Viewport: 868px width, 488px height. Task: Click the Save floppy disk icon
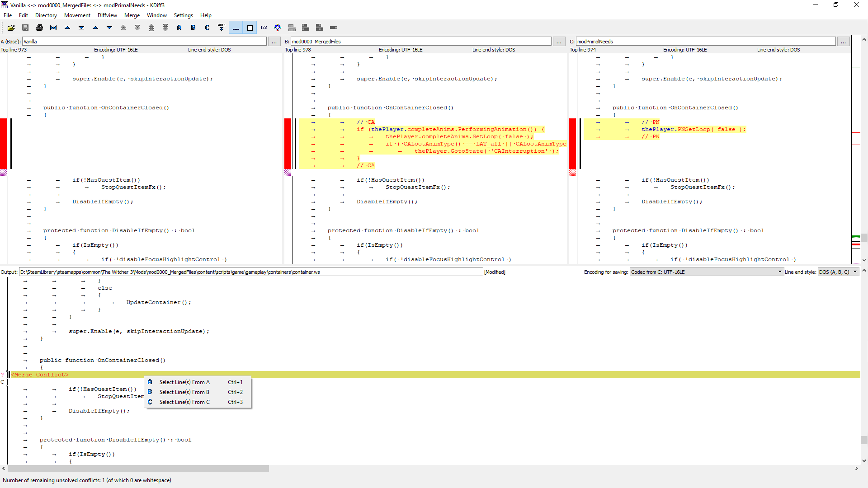click(25, 28)
